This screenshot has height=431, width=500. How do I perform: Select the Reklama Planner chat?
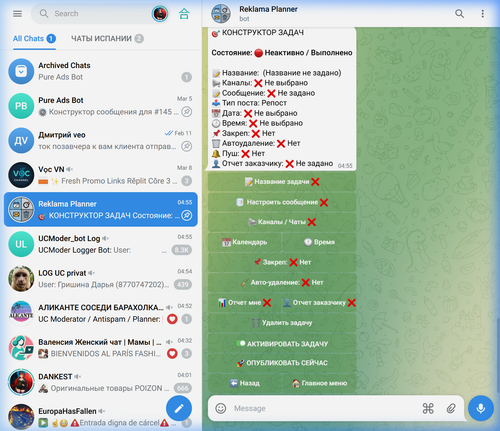point(101,210)
